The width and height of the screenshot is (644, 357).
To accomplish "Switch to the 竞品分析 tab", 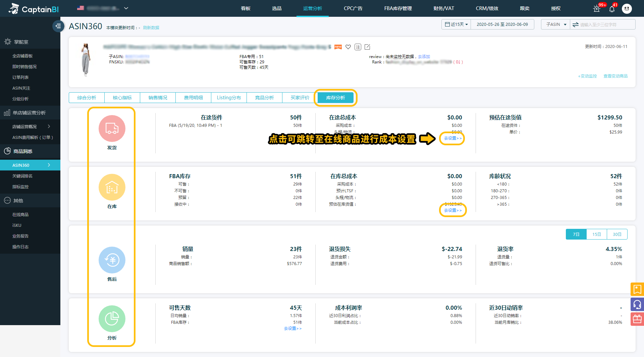I will [264, 98].
